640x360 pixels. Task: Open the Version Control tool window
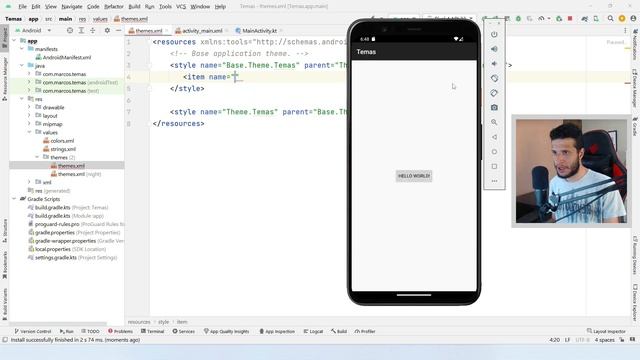click(33, 331)
